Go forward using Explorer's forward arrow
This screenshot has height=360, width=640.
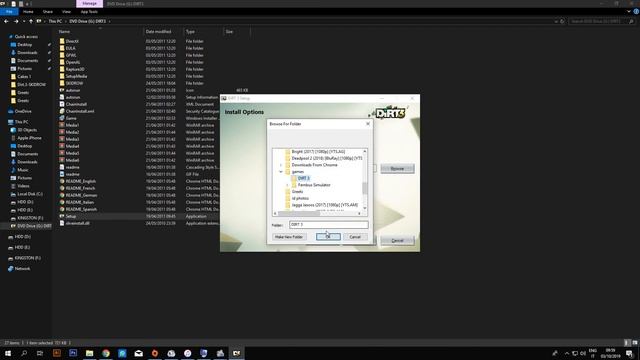pyautogui.click(x=16, y=21)
